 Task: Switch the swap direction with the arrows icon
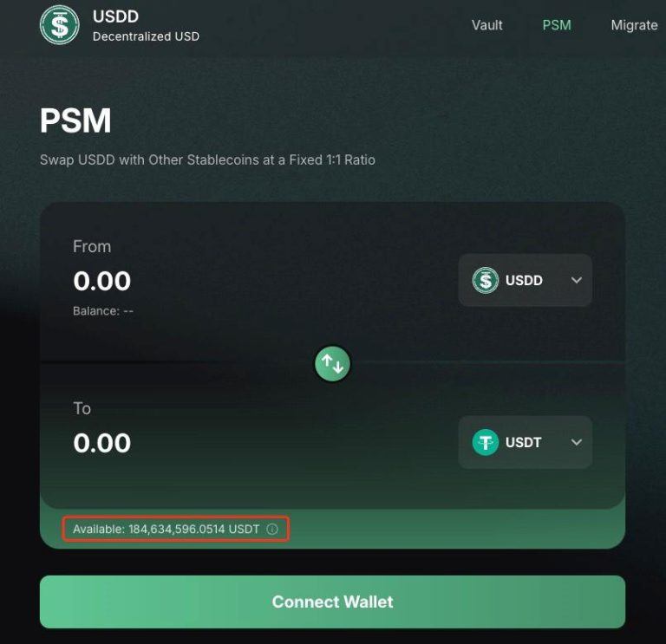333,364
